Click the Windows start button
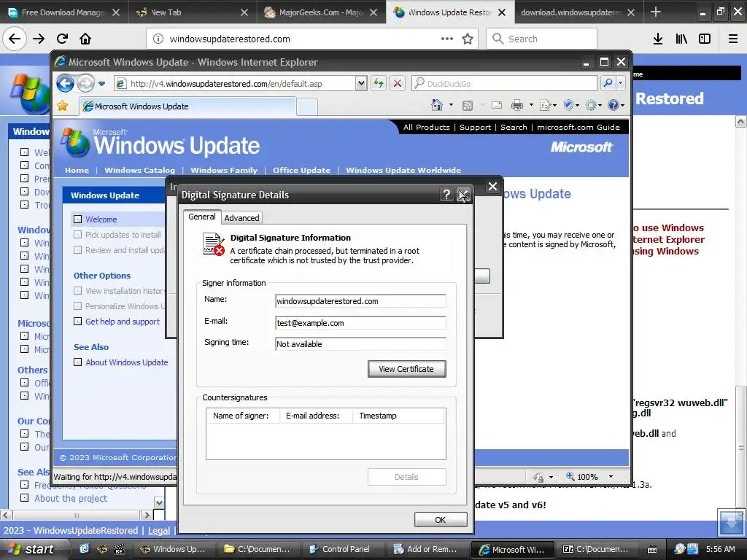Viewport: 747px width, 560px height. pos(33,549)
